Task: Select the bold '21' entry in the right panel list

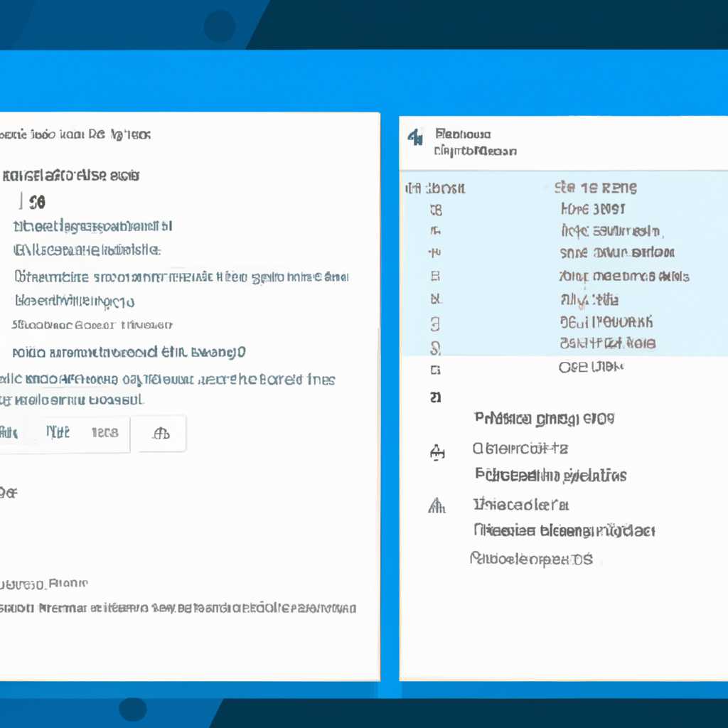Action: click(x=436, y=397)
